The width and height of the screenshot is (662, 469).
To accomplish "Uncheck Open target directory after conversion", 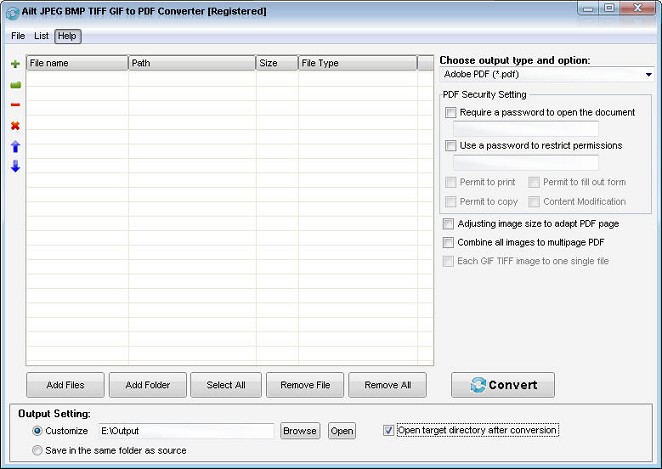I will coord(388,430).
